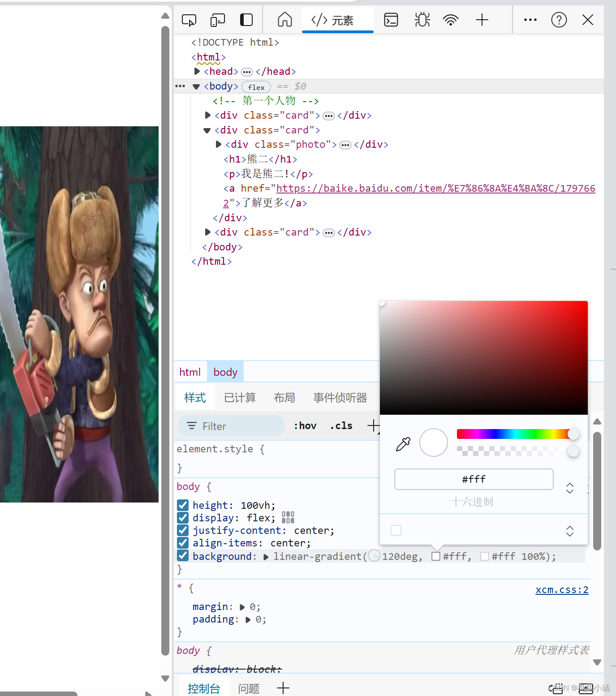This screenshot has height=696, width=616.
Task: Open the Sources bug debugger icon
Action: (422, 20)
